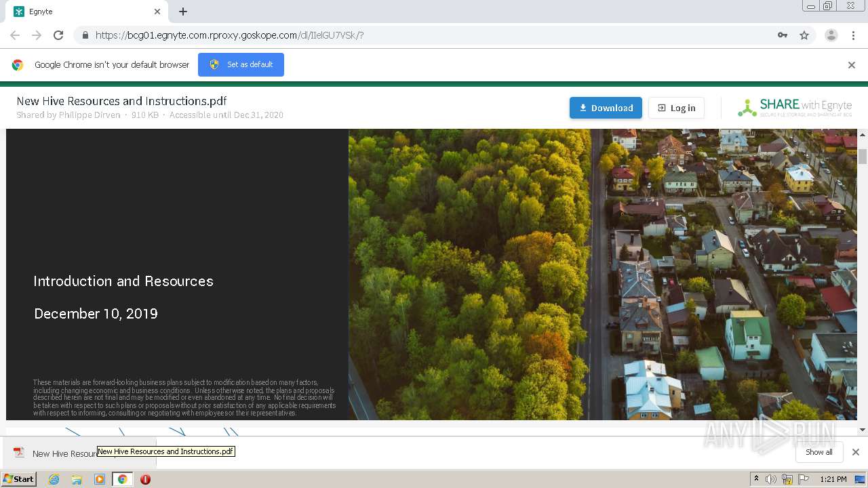Go forward to next page
The height and width of the screenshot is (488, 868).
pos(37,35)
